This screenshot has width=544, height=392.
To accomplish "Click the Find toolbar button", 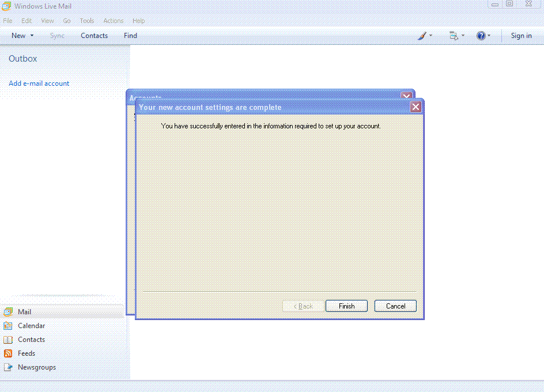I will point(130,36).
